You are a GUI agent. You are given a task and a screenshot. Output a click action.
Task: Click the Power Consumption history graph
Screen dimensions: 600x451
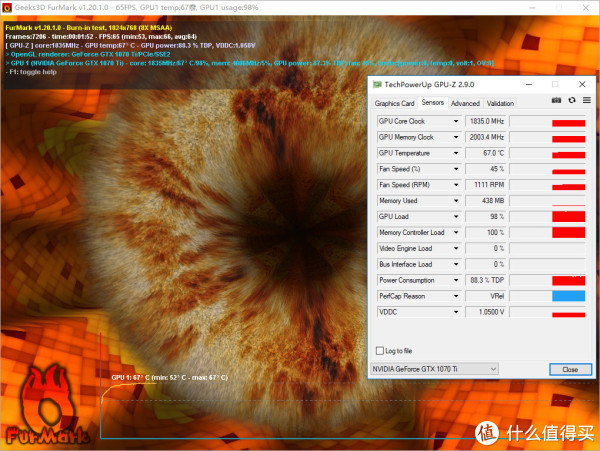[548, 280]
